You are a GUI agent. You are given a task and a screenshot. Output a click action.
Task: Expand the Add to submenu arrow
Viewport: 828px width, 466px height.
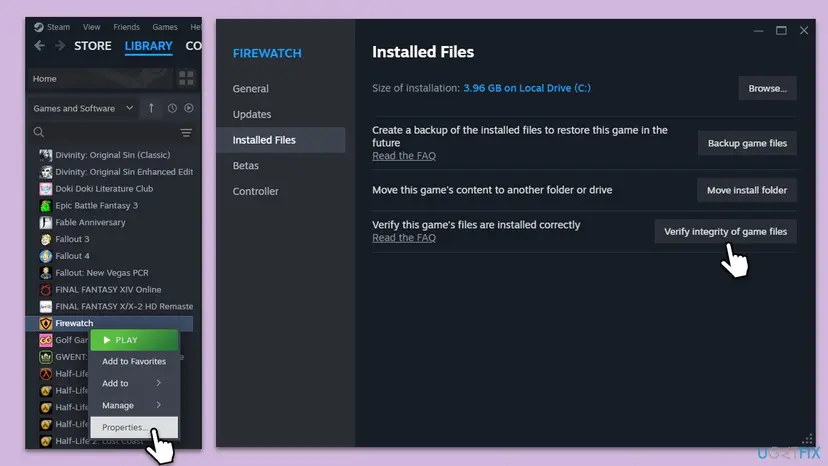(158, 383)
